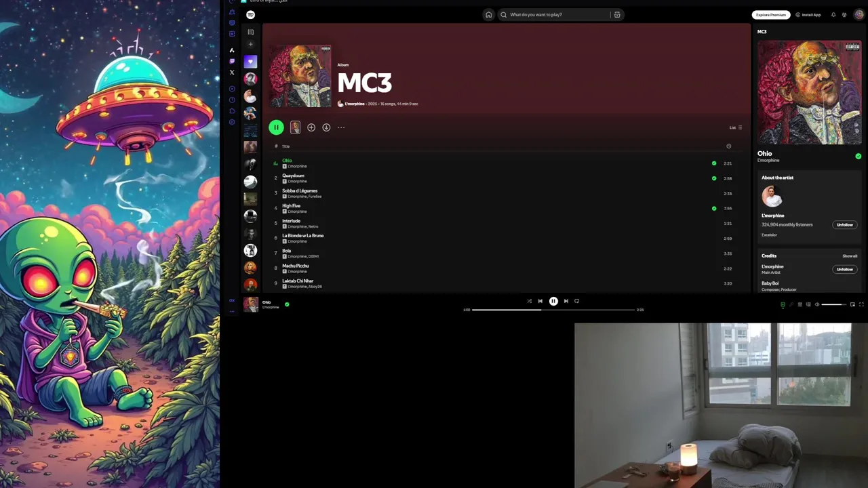Screen dimensions: 868x488
Task: Click the Spotify logo icon
Action: pyautogui.click(x=250, y=14)
